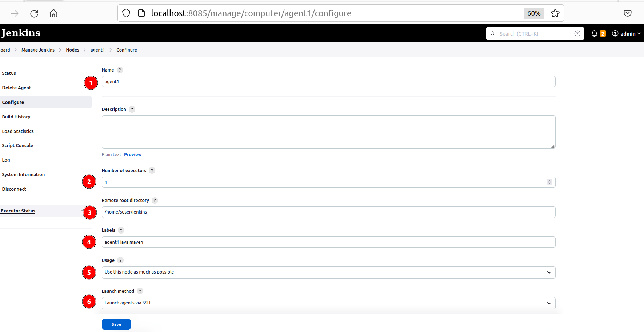The image size is (644, 332).
Task: Click the Remote root directory field
Action: click(328, 212)
